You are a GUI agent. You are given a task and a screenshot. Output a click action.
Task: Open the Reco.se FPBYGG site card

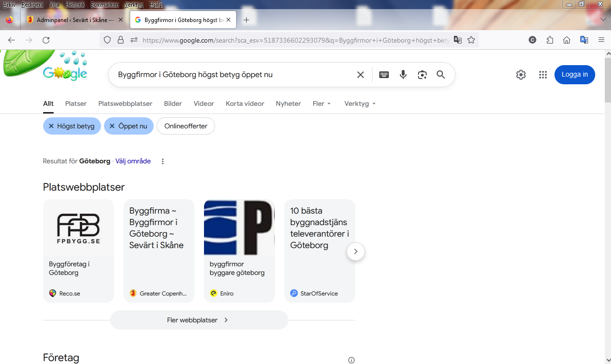pos(79,251)
